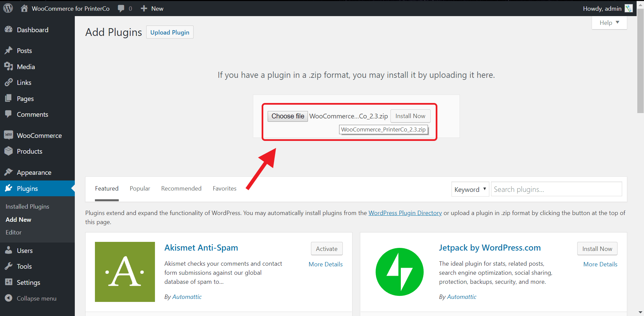
Task: Click the Search plugins input field
Action: click(556, 189)
